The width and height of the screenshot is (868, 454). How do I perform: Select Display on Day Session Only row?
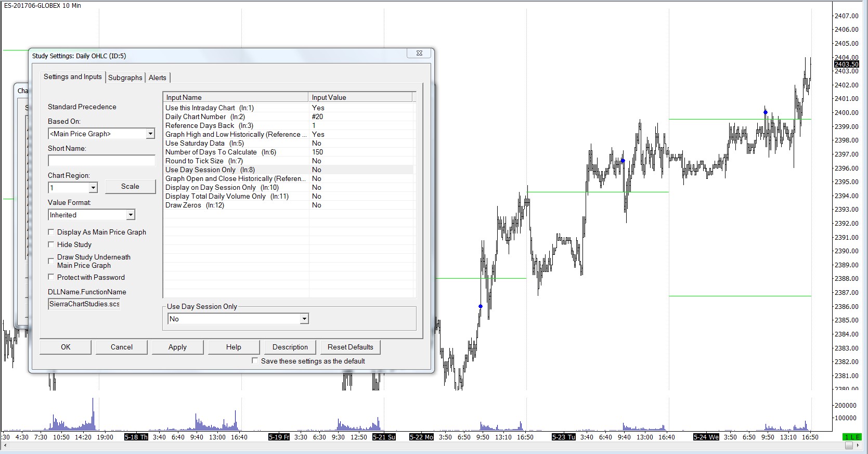pos(289,187)
